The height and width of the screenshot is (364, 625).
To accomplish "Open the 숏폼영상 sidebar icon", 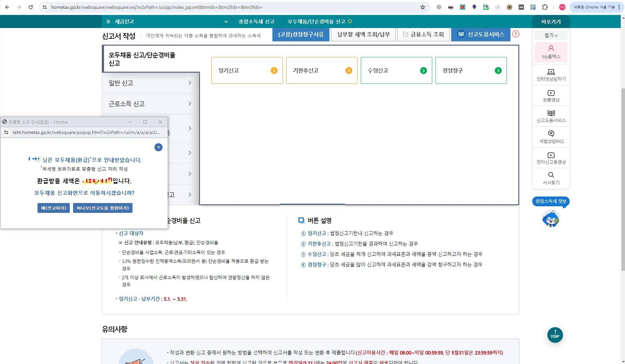I will 551,95.
